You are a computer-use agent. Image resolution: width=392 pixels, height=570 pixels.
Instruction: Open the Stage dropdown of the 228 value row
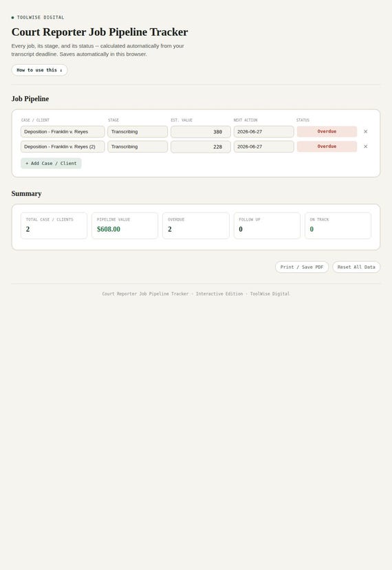point(138,146)
